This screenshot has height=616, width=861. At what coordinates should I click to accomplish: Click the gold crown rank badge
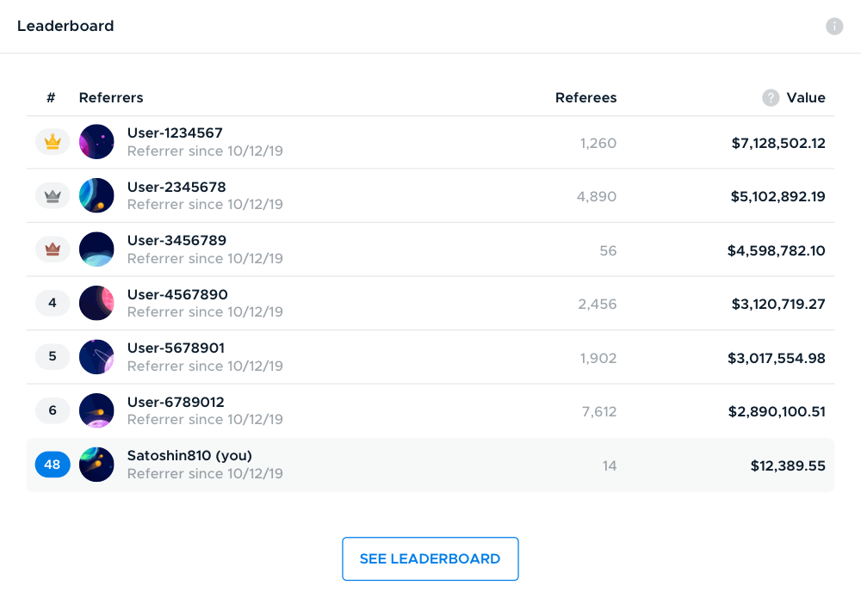coord(53,142)
